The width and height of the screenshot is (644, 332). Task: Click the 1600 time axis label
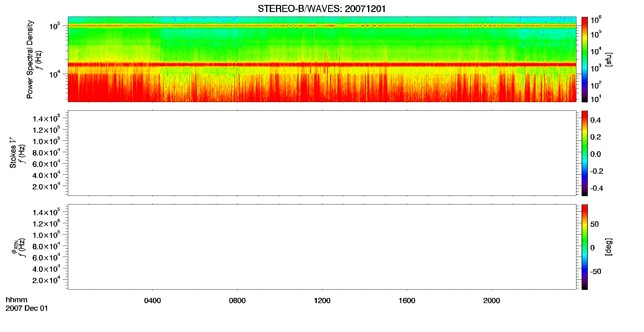[407, 301]
